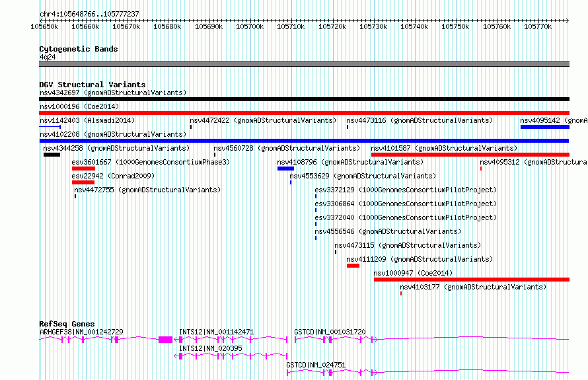Viewport: 588px width, 380px height.
Task: Select the nsv4095312 variant label
Action: 534,162
